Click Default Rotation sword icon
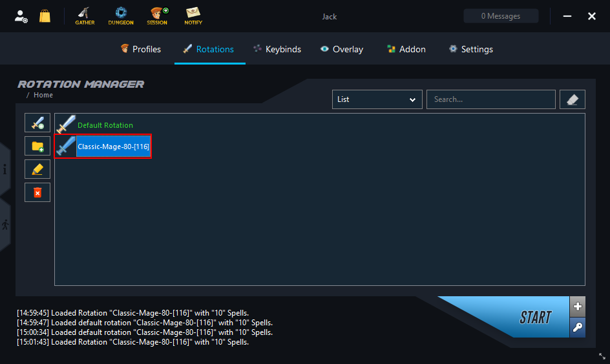The height and width of the screenshot is (364, 610). (x=66, y=125)
